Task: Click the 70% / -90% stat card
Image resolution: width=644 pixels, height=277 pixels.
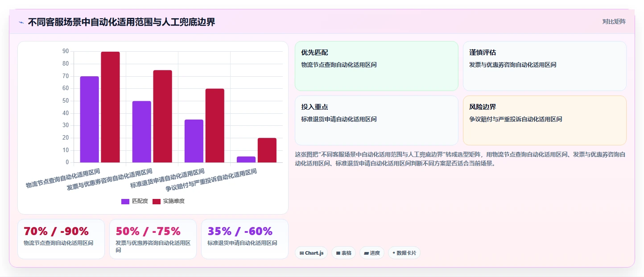Action: [x=61, y=239]
